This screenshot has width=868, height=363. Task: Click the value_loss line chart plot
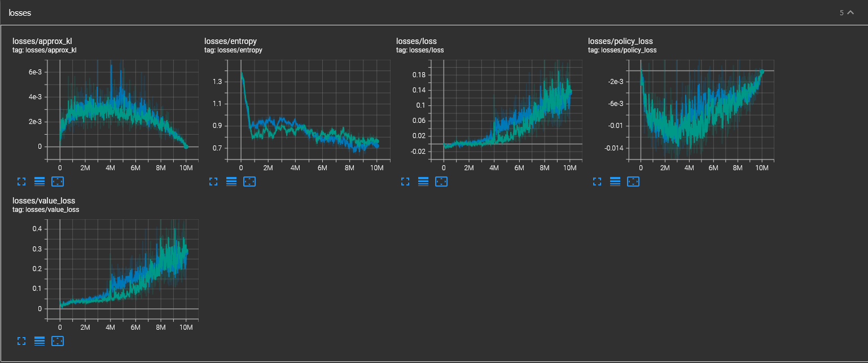click(122, 269)
